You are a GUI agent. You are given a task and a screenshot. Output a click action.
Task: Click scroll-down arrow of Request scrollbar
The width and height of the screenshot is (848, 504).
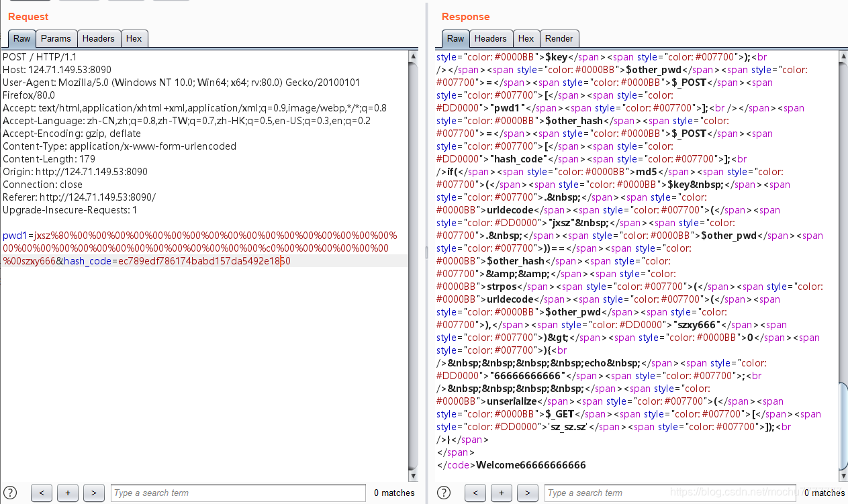[414, 474]
